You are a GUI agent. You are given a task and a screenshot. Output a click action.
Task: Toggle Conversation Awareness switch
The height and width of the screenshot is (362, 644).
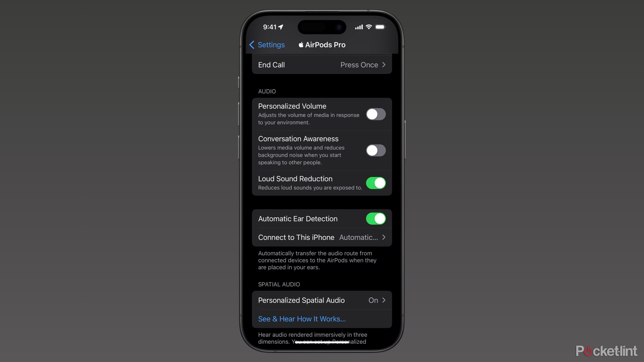[375, 150]
